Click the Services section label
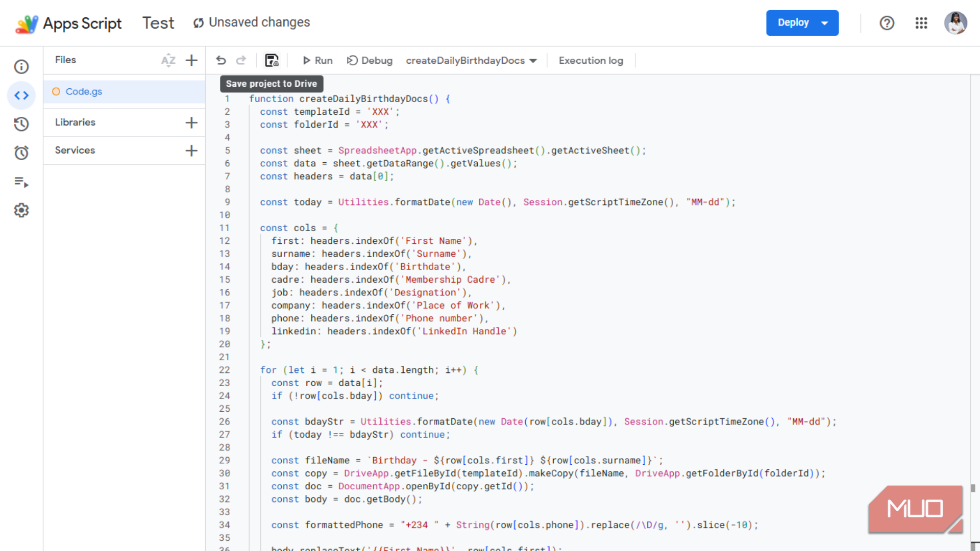The width and height of the screenshot is (980, 551). tap(75, 151)
